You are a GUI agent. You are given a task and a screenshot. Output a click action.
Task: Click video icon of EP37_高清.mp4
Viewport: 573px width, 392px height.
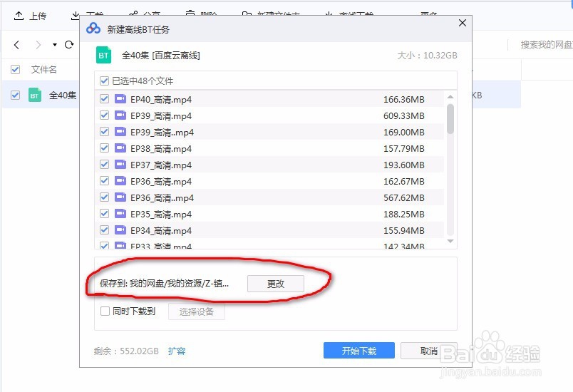click(120, 165)
